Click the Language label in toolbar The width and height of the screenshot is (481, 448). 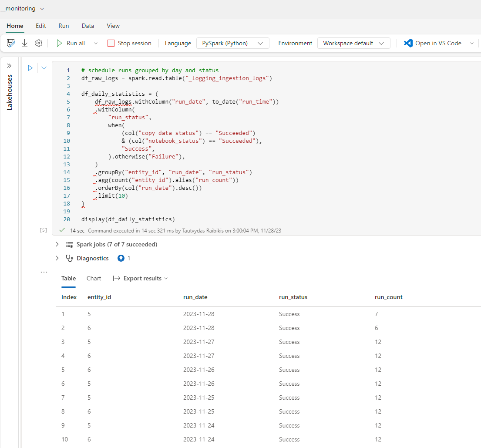[x=178, y=43]
